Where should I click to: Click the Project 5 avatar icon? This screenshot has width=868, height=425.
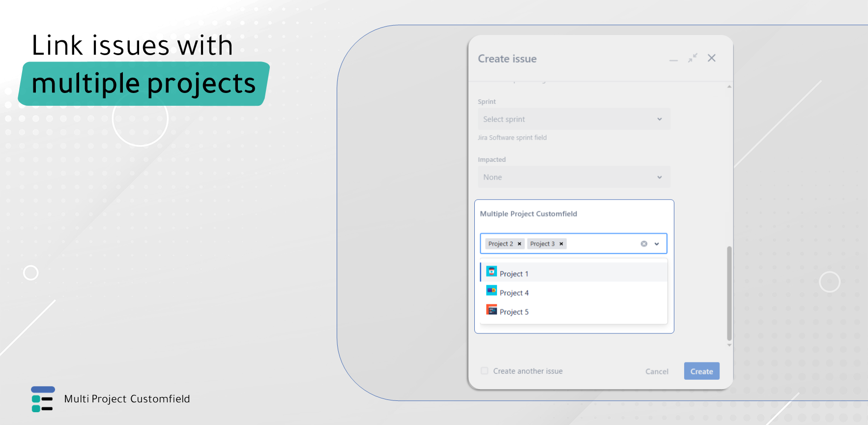click(x=492, y=309)
